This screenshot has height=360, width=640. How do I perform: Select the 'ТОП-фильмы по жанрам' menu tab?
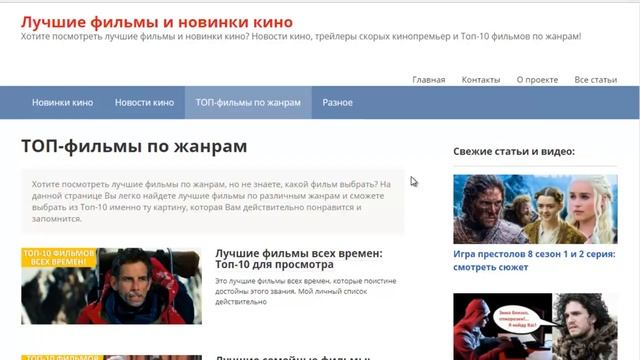click(248, 102)
